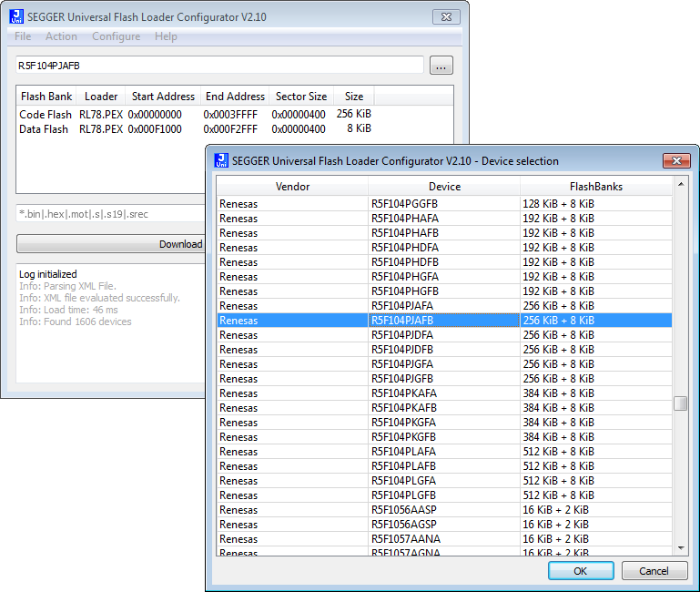Select device R5F104PHDFB
Viewport: 700px width, 592px height.
(444, 262)
